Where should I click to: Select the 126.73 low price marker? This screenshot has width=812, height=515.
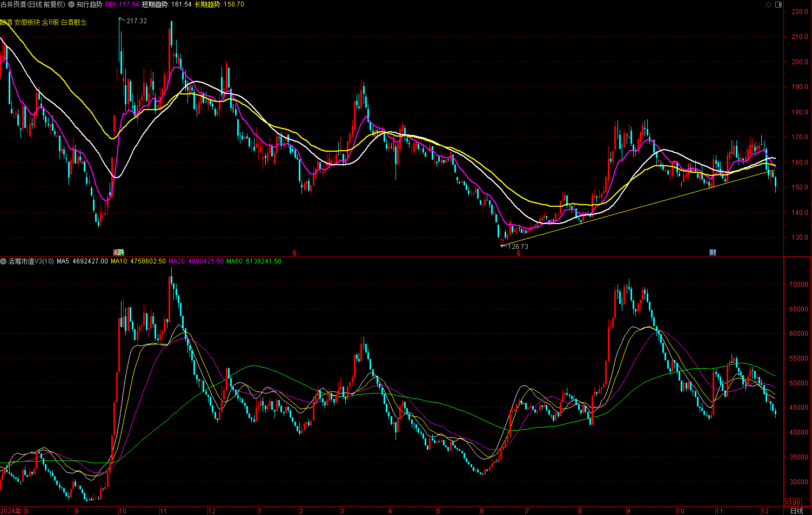pos(518,246)
